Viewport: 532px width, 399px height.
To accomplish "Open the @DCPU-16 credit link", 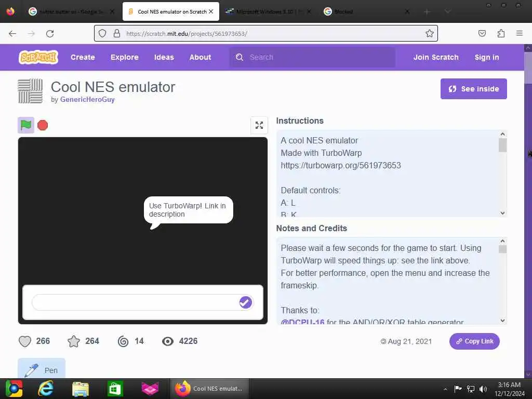I will coord(302,322).
